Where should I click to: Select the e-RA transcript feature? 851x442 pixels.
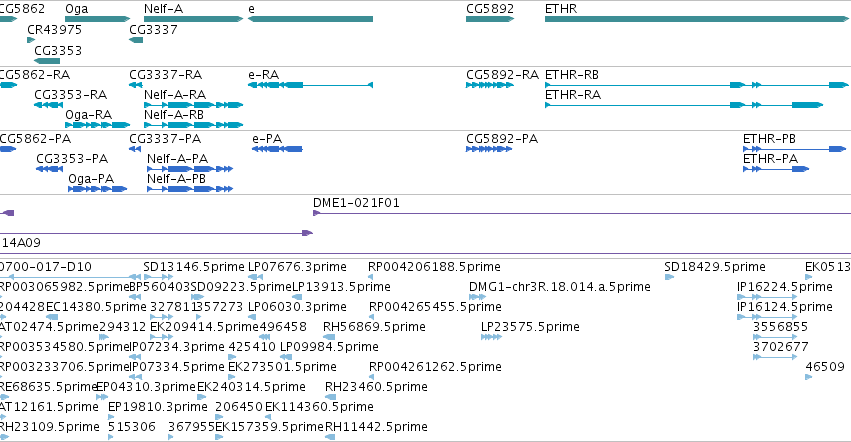(310, 85)
